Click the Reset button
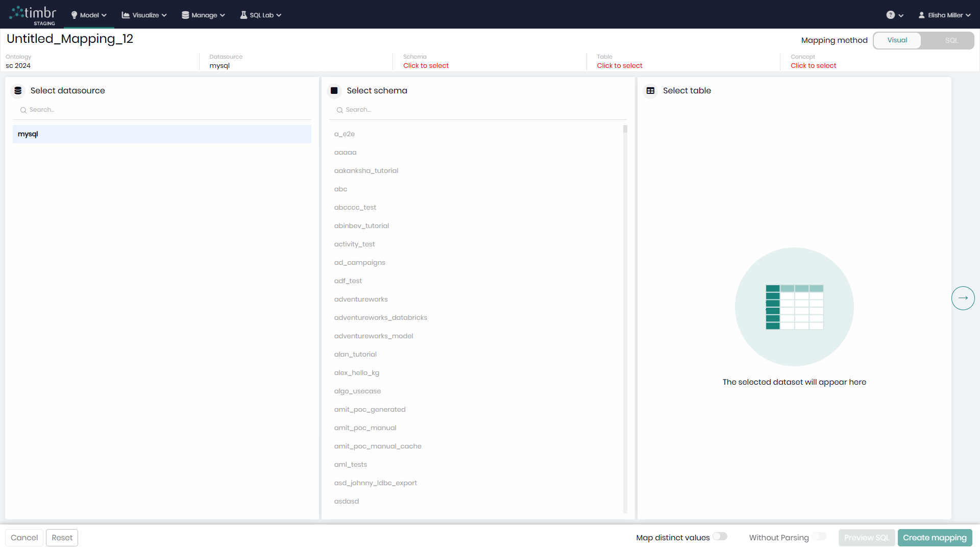The height and width of the screenshot is (551, 980). (62, 537)
